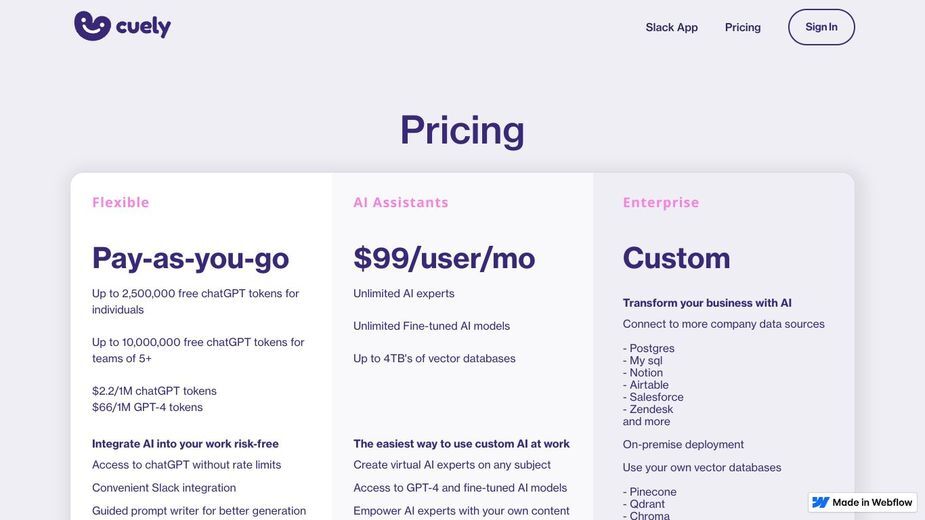Screen dimensions: 925x520
Task: Click the Sign In button
Action: coord(821,27)
